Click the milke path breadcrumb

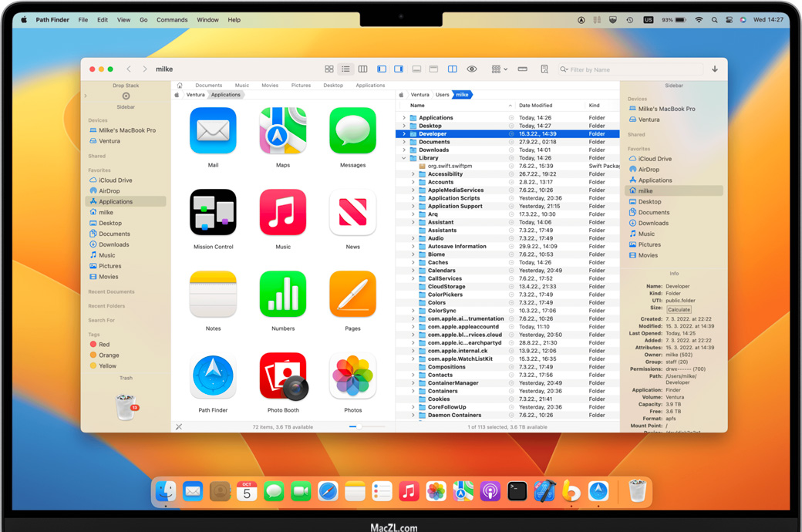[x=463, y=95]
